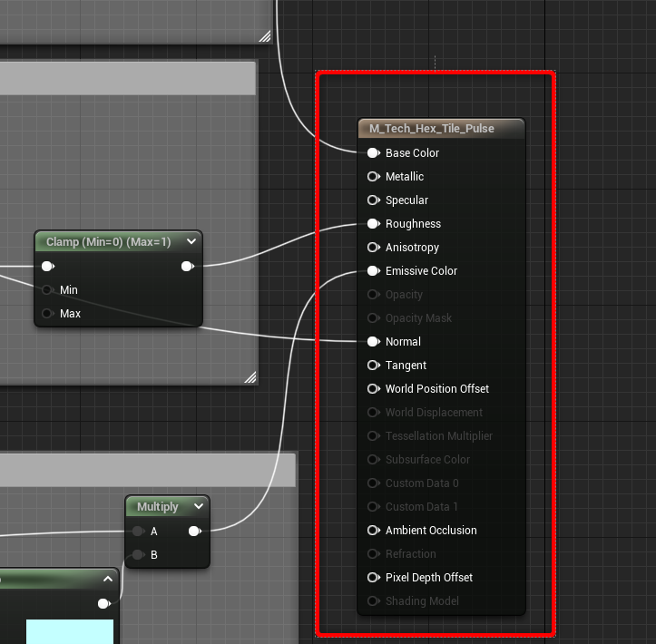The height and width of the screenshot is (644, 656).
Task: Click the Tessellation Multiplier pin
Action: click(x=373, y=436)
